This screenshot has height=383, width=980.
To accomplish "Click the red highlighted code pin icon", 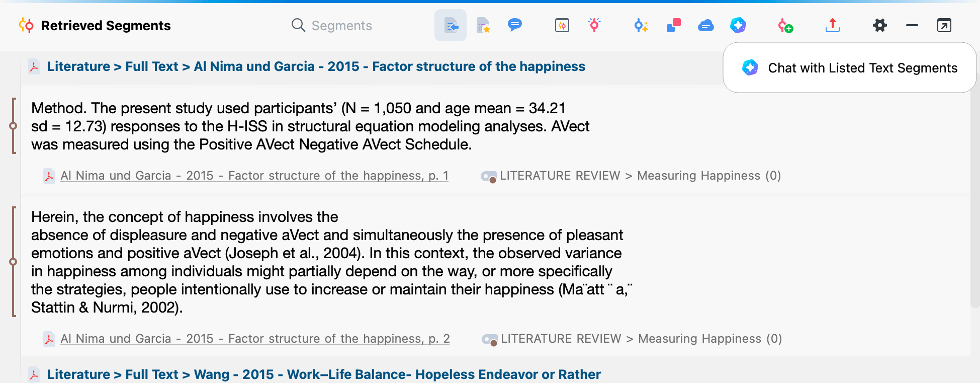I will [x=594, y=25].
